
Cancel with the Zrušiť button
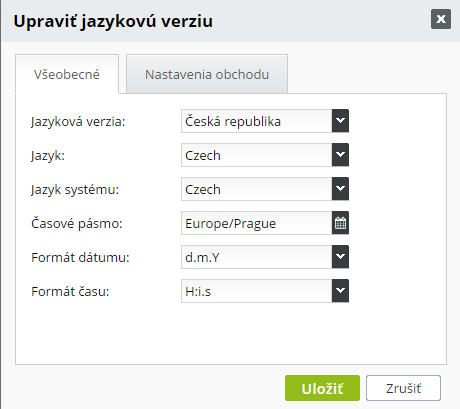(x=403, y=388)
